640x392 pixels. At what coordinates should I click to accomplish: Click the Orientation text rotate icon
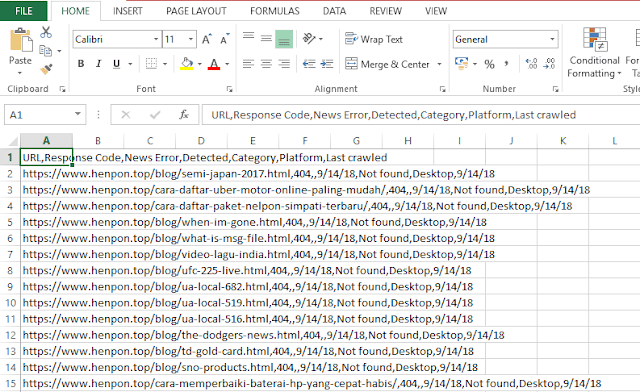pos(309,39)
